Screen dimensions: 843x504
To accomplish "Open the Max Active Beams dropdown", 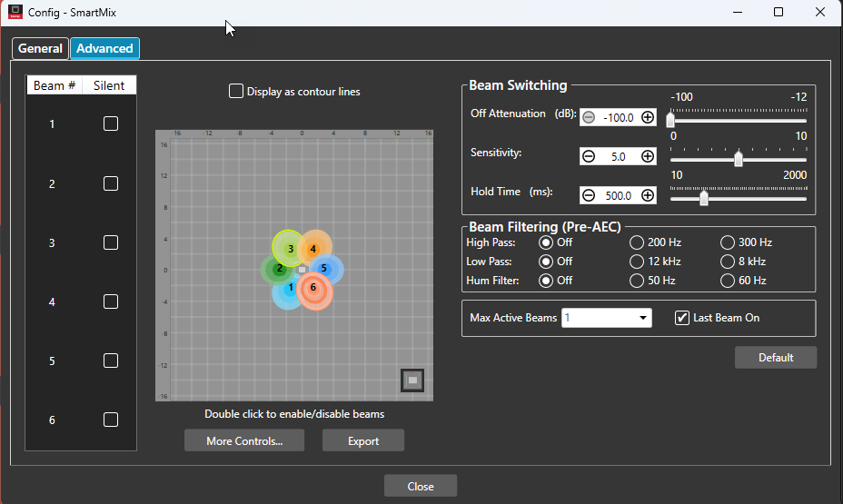I will (x=607, y=318).
